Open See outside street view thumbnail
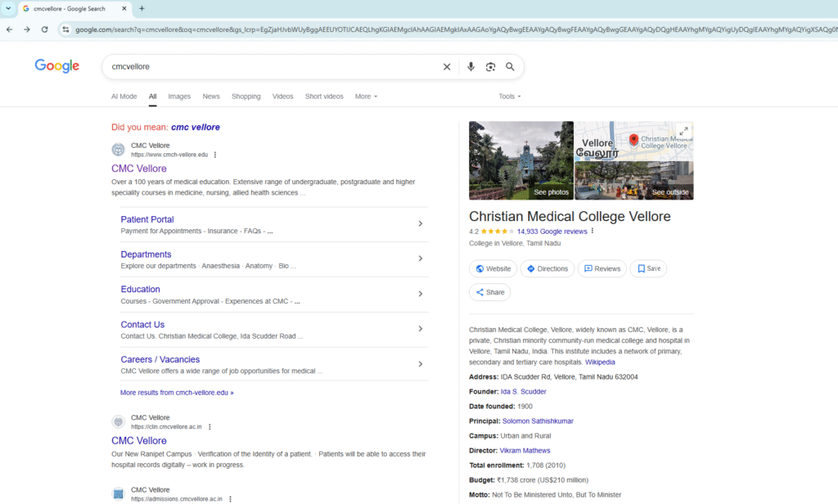This screenshot has height=504, width=838. (634, 181)
